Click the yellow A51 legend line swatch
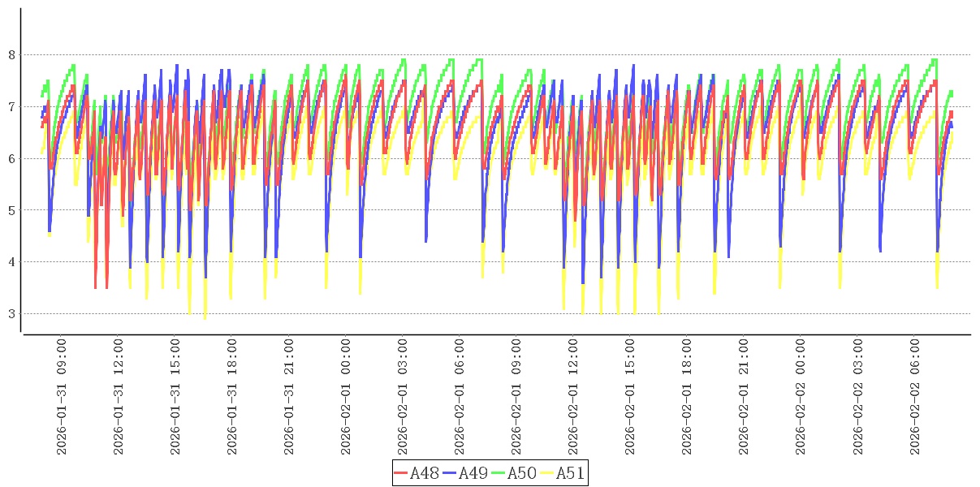 [546, 473]
